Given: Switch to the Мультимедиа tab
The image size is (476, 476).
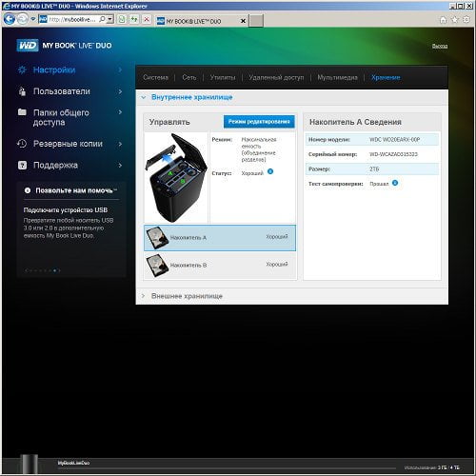Looking at the screenshot, I should [337, 77].
